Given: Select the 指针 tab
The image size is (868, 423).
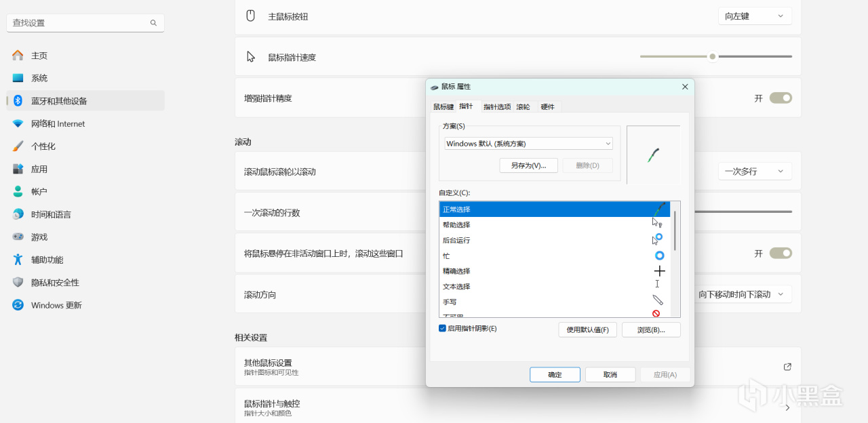Looking at the screenshot, I should pos(467,106).
